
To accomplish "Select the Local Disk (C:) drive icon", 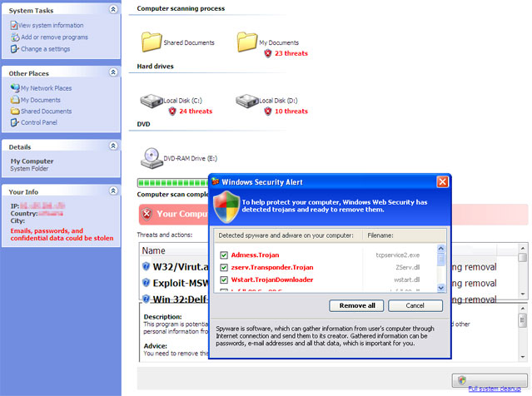I will [152, 101].
